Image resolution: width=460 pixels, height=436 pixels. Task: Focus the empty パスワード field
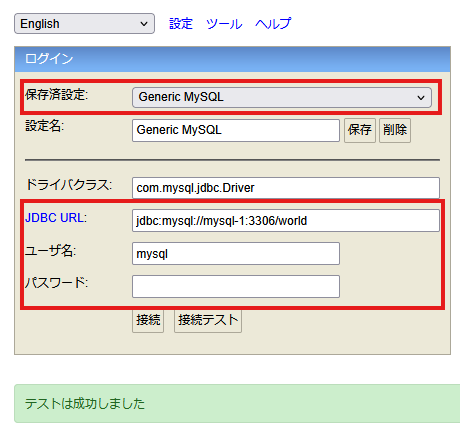[236, 286]
